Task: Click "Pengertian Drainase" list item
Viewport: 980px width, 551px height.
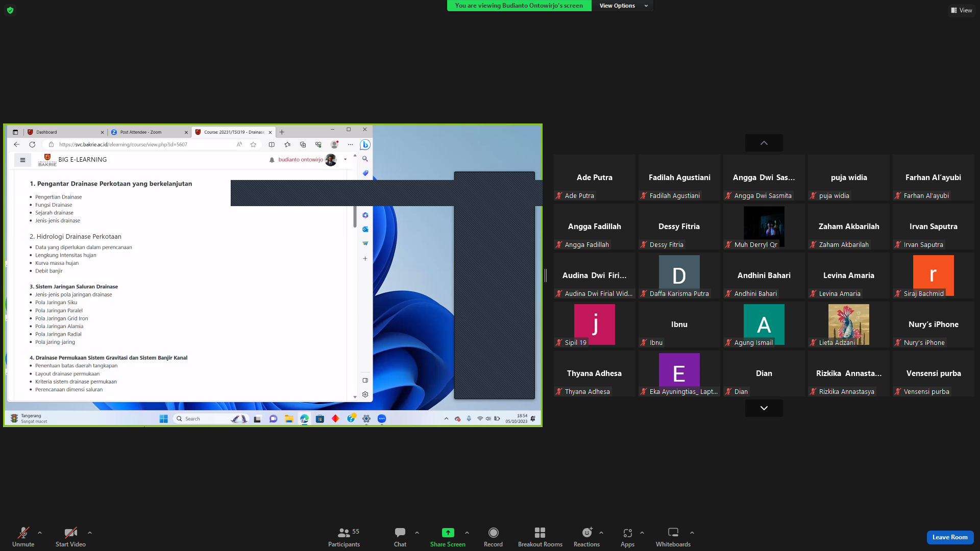Action: click(x=58, y=197)
